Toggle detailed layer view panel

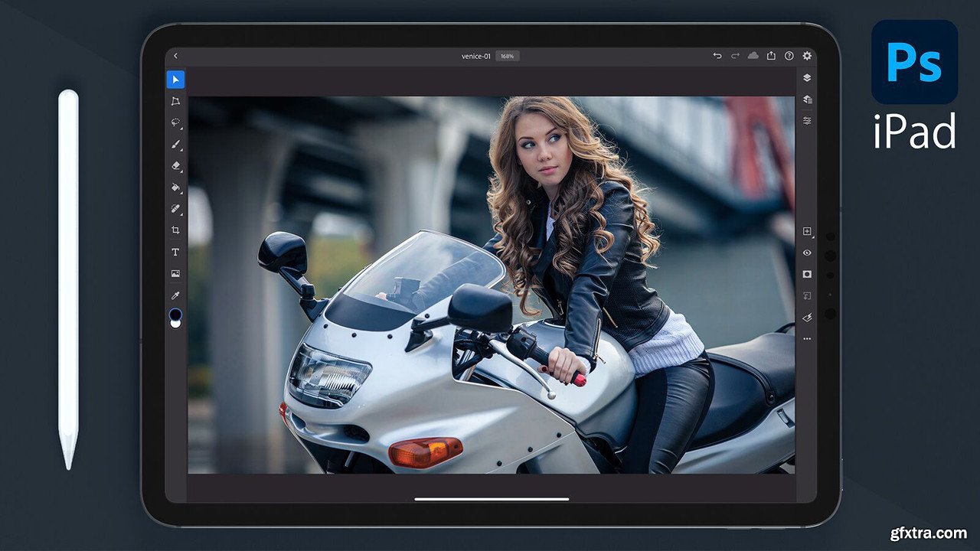pos(807,99)
